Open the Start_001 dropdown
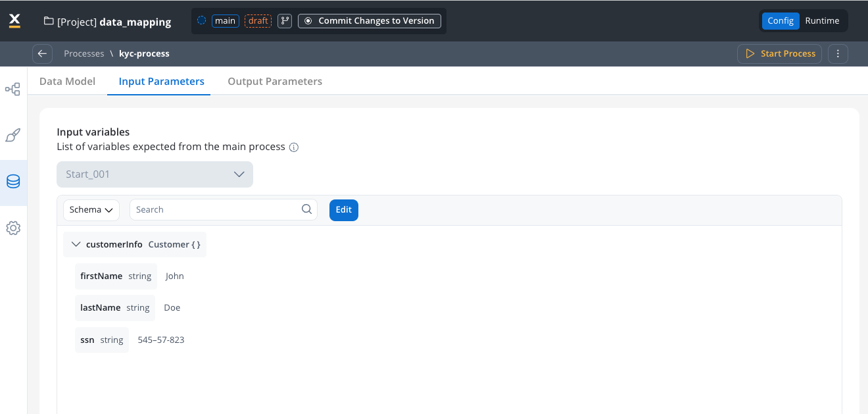868x414 pixels. tap(155, 174)
